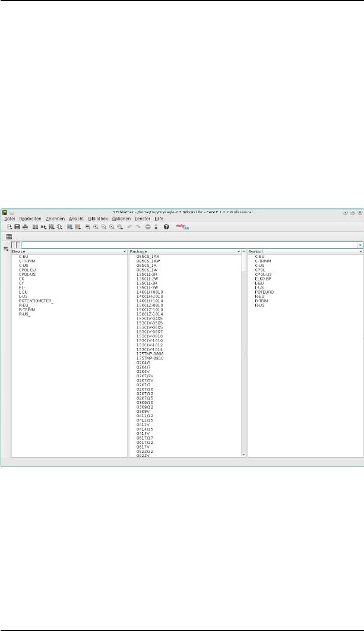The width and height of the screenshot is (364, 631).
Task: Expand the Package column dropdown arrow
Action: pos(239,251)
